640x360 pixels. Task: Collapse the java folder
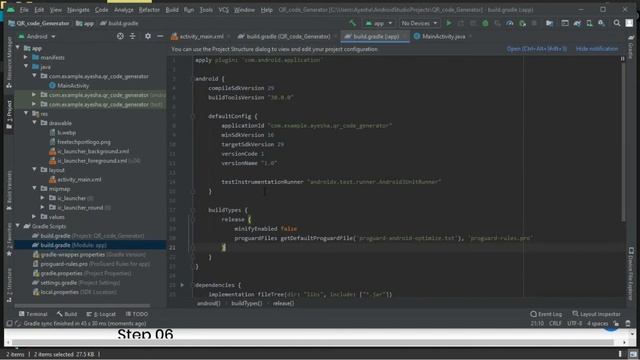[26, 67]
